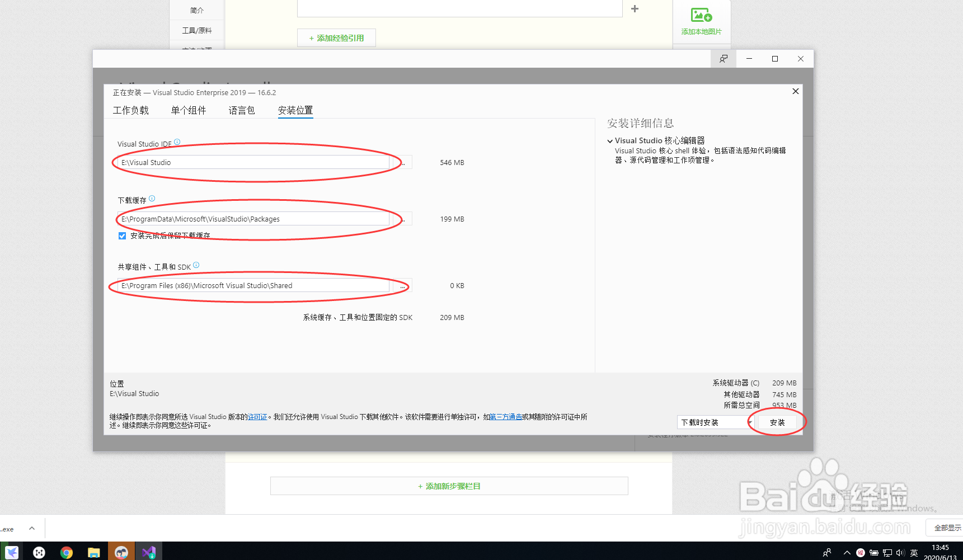This screenshot has width=963, height=560.
Task: Switch to the 单个组件 tab
Action: pyautogui.click(x=189, y=110)
